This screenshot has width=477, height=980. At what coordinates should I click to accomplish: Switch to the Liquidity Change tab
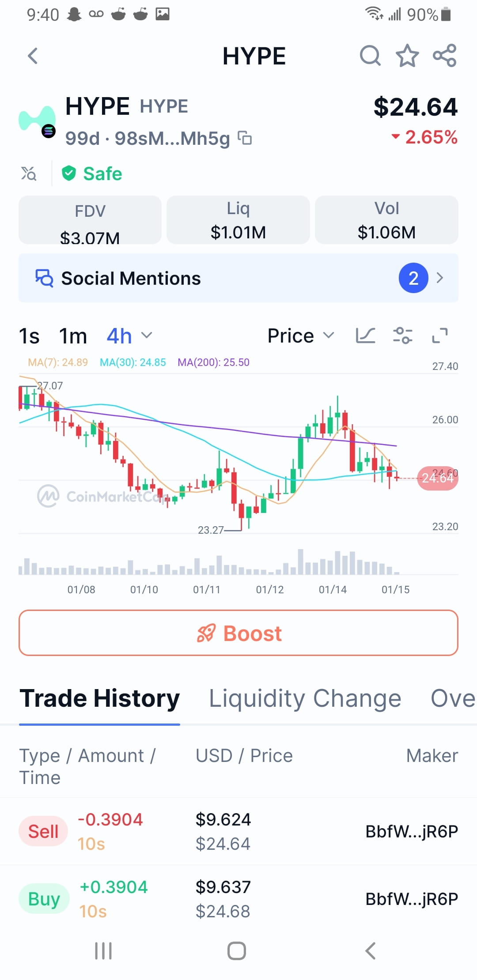pyautogui.click(x=305, y=699)
